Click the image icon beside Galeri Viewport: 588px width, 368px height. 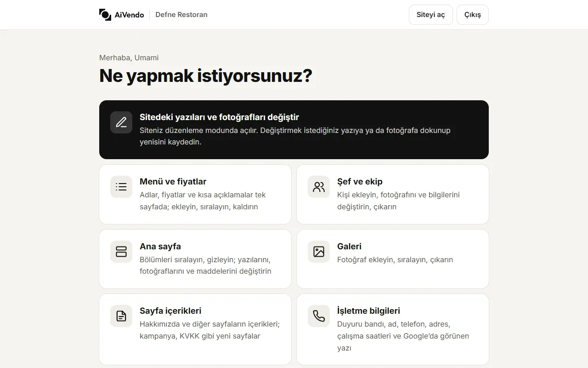tap(319, 252)
